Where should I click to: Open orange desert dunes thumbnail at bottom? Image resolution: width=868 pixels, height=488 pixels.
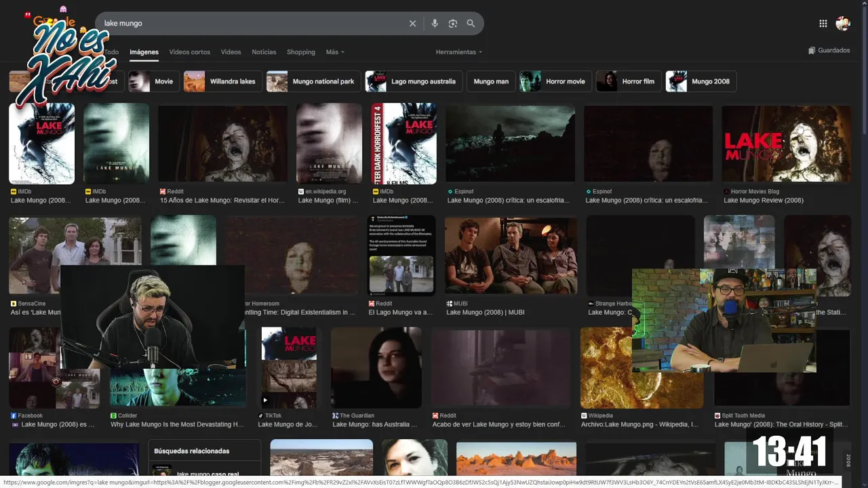517,459
